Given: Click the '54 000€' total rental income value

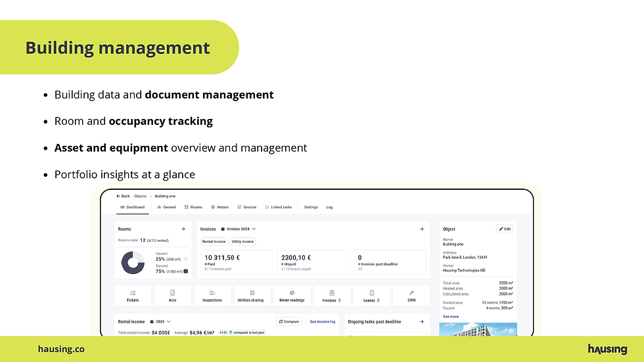Looking at the screenshot, I should click(160, 332).
